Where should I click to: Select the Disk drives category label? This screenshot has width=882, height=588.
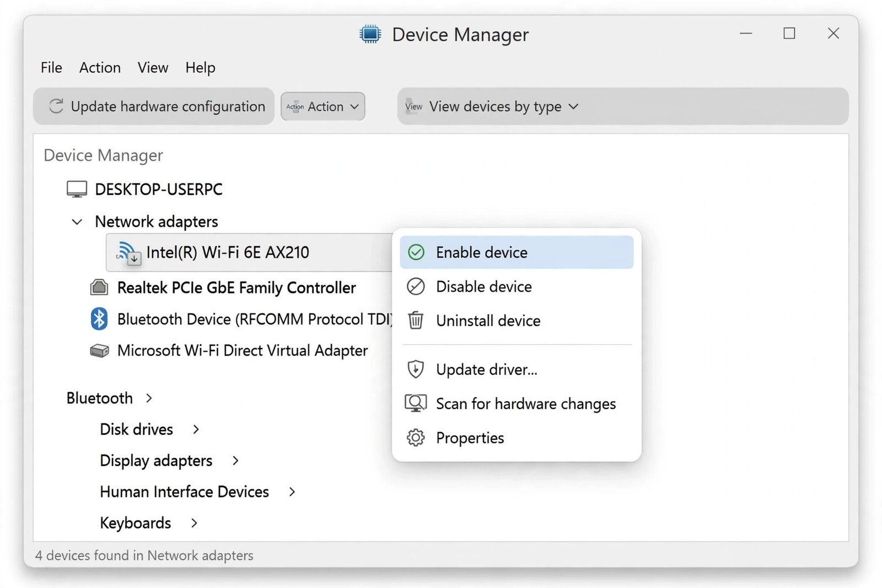pos(137,429)
